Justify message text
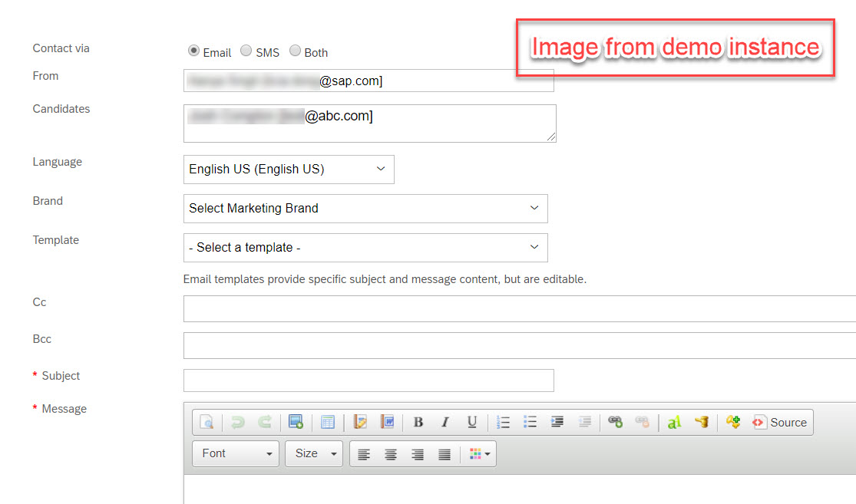This screenshot has height=504, width=856. 445,454
